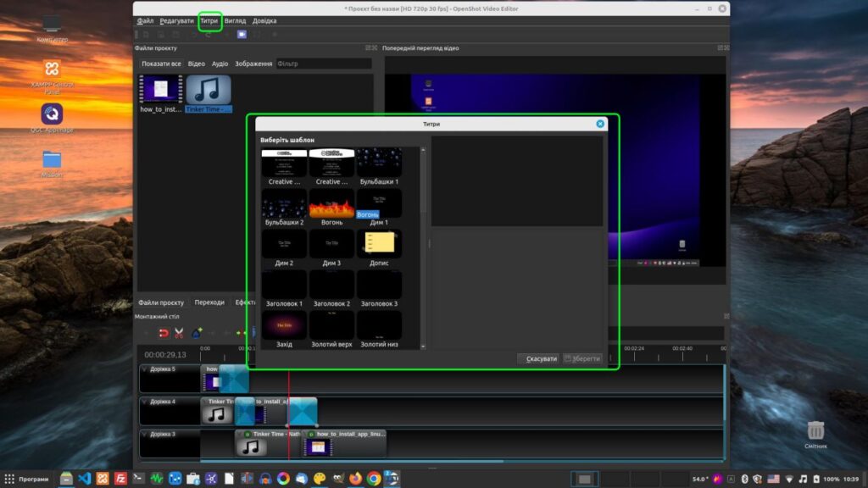This screenshot has width=868, height=488.
Task: Click the blue-highlighted icon in the main toolbar
Action: pyautogui.click(x=242, y=34)
